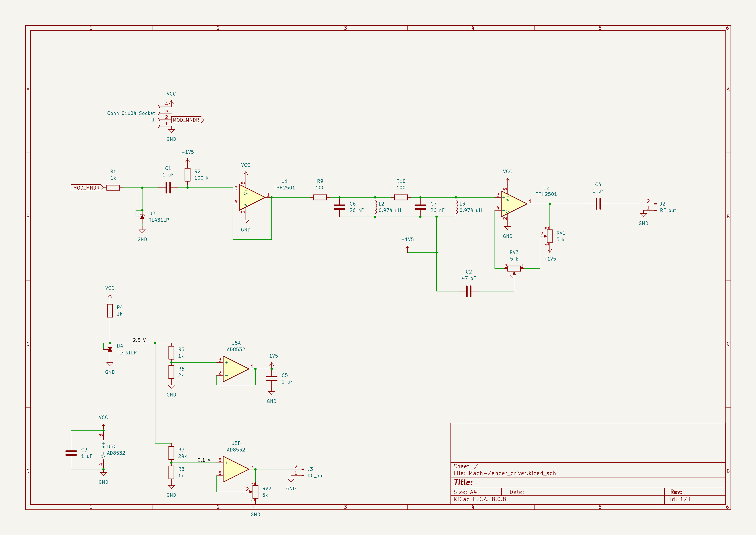Click the Title field in title block
The image size is (756, 535).
click(463, 482)
